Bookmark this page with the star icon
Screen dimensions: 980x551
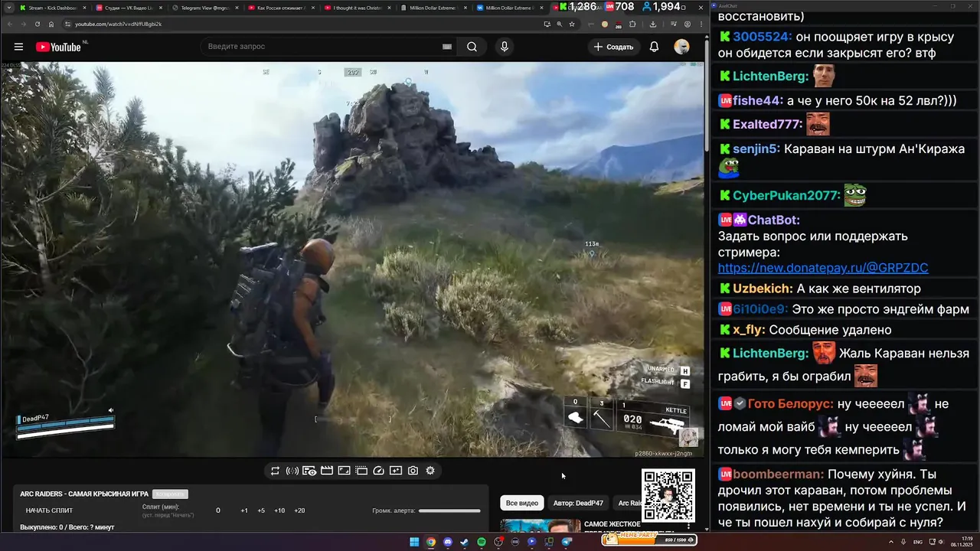coord(572,24)
